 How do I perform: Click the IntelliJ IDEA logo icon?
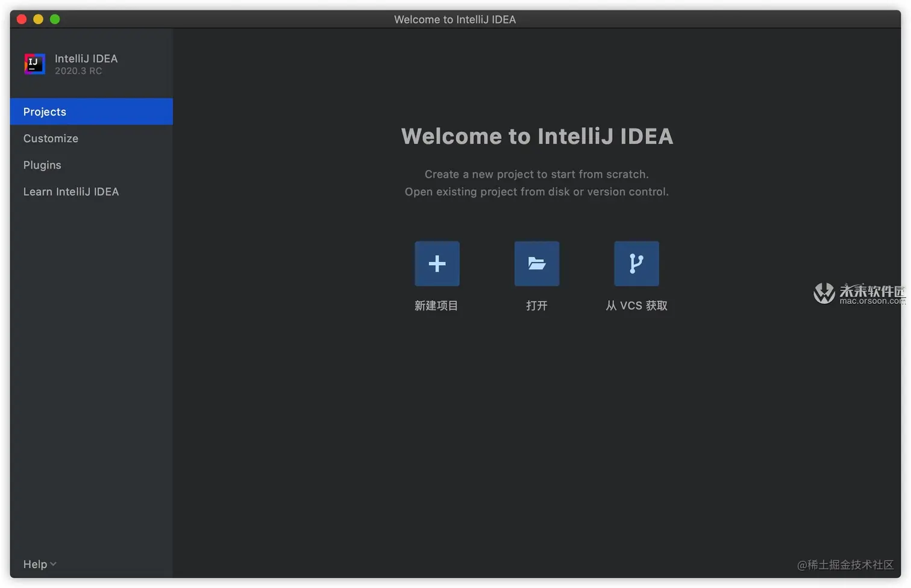[34, 64]
